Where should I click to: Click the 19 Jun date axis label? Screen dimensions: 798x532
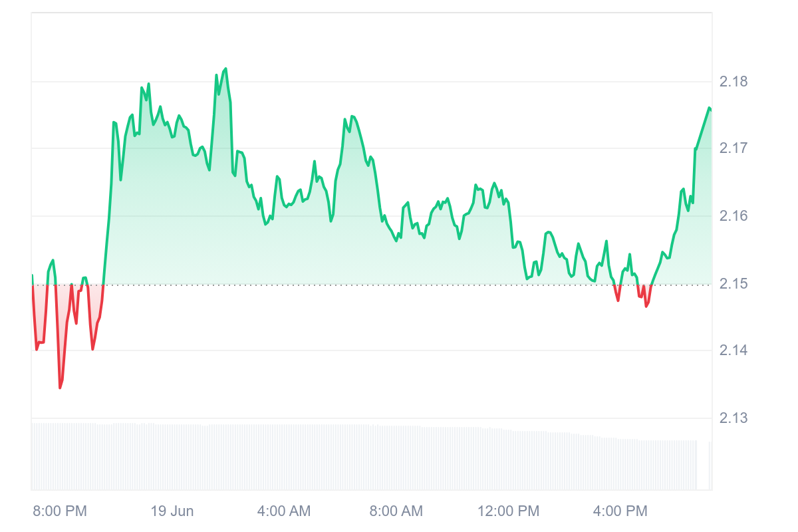(x=172, y=511)
